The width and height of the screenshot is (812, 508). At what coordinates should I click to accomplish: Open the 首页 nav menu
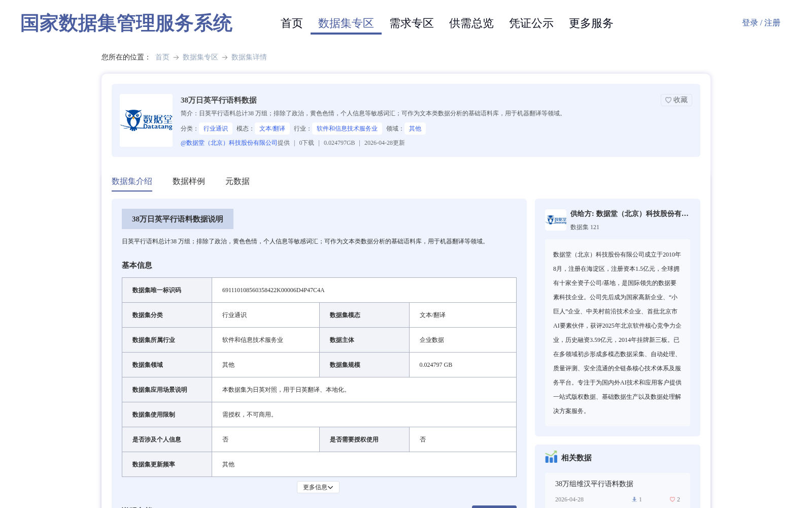point(291,23)
